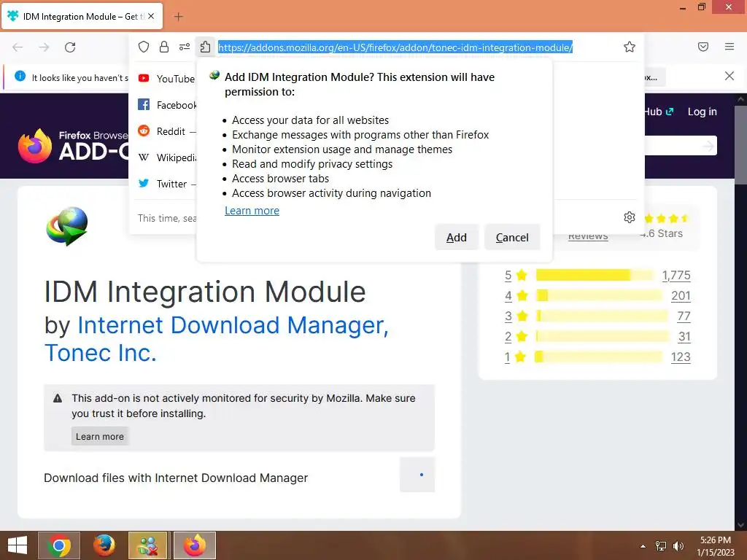The width and height of the screenshot is (747, 560).
Task: Open the 123 one-star reviews count
Action: pos(681,357)
